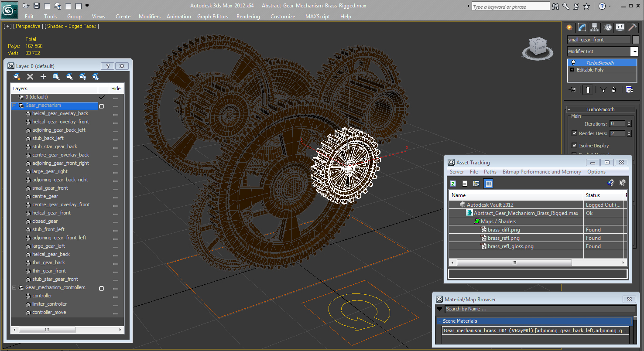
Task: Toggle hide for small_gear_front row
Action: 116,188
